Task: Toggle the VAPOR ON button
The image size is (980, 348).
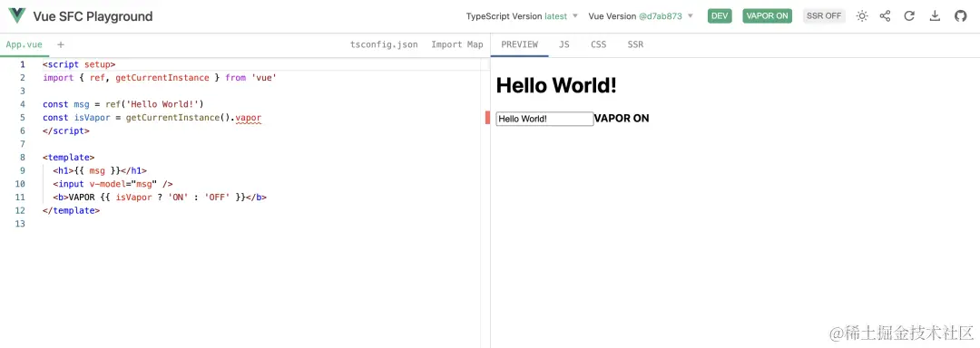Action: 767,16
